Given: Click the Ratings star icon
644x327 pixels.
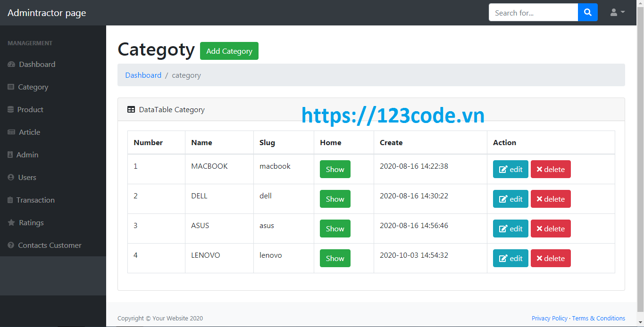Looking at the screenshot, I should click(x=10, y=222).
